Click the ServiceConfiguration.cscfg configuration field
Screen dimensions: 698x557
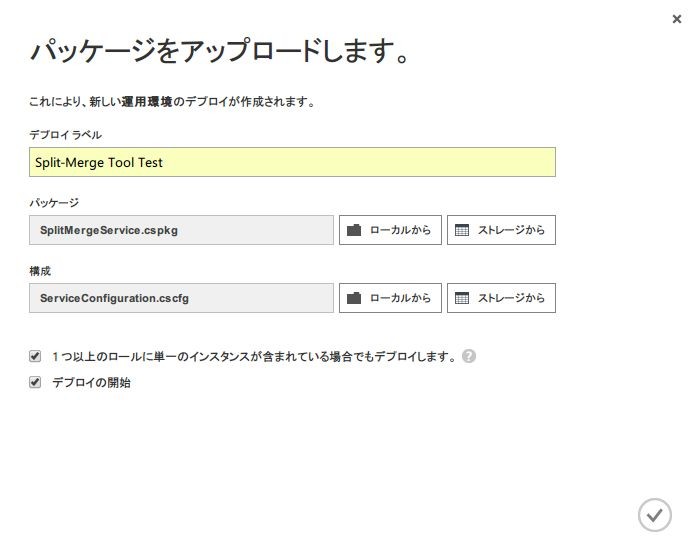[181, 298]
